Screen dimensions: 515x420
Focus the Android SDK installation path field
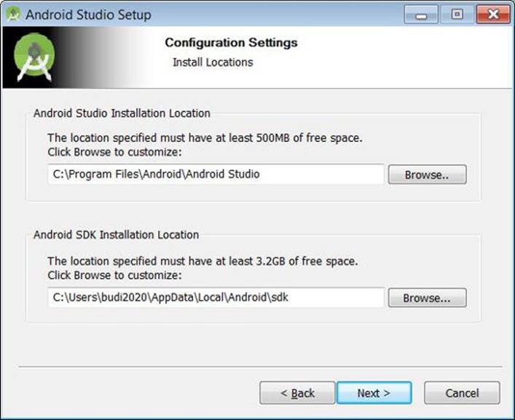pyautogui.click(x=216, y=297)
